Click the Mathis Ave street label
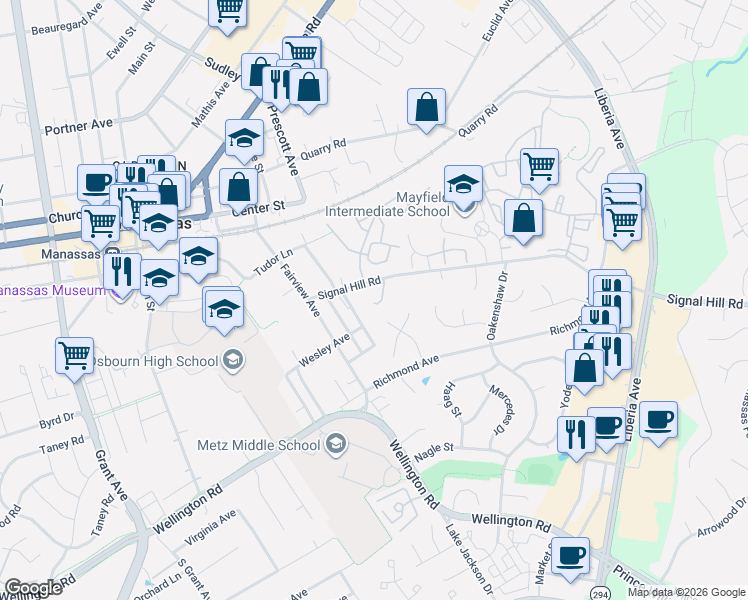The width and height of the screenshot is (748, 600). pos(210,104)
